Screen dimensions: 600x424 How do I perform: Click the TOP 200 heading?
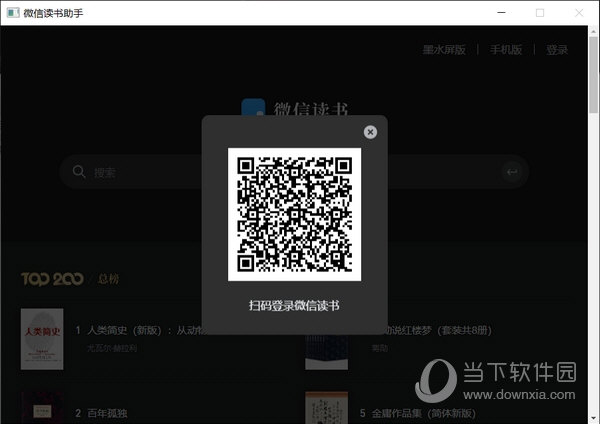[52, 279]
